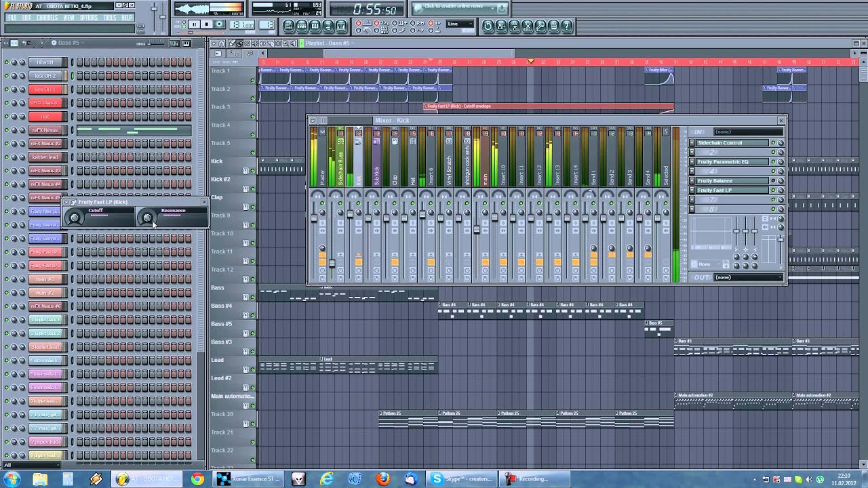Open the Sidechain Control effect plugin
868x488 pixels.
point(732,143)
